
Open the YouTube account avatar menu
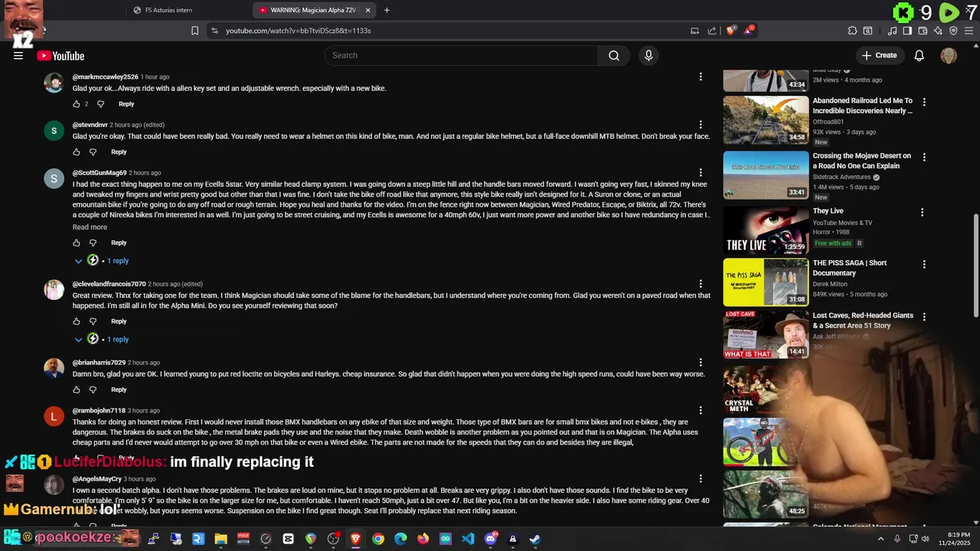(949, 55)
